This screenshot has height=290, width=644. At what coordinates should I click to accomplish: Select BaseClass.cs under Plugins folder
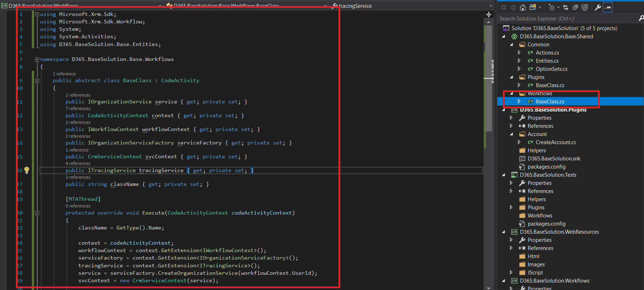pyautogui.click(x=550, y=85)
